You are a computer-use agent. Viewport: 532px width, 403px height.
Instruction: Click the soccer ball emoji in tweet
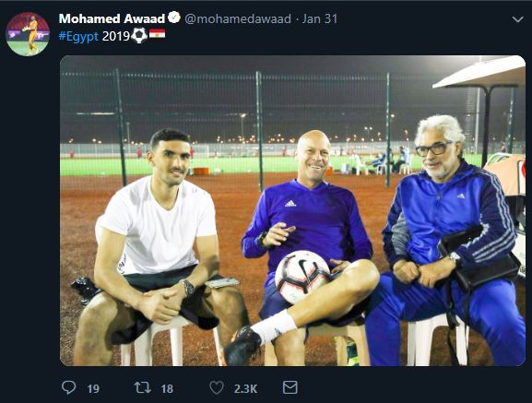139,35
